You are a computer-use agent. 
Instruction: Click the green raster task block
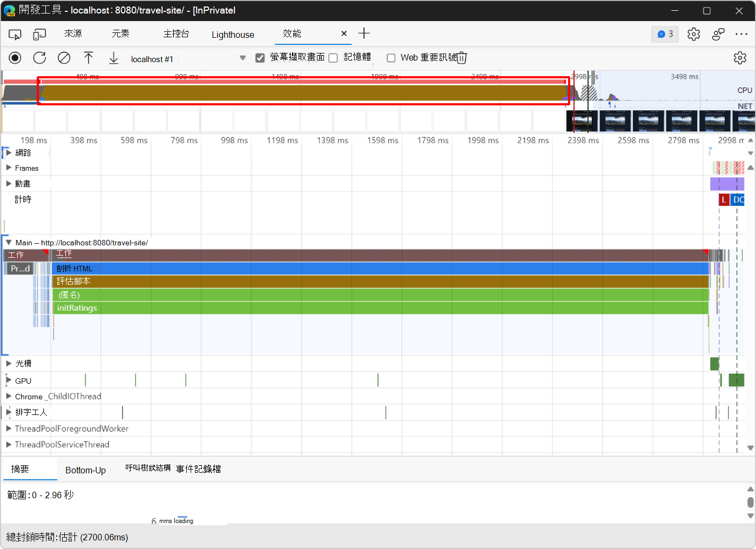pos(714,364)
